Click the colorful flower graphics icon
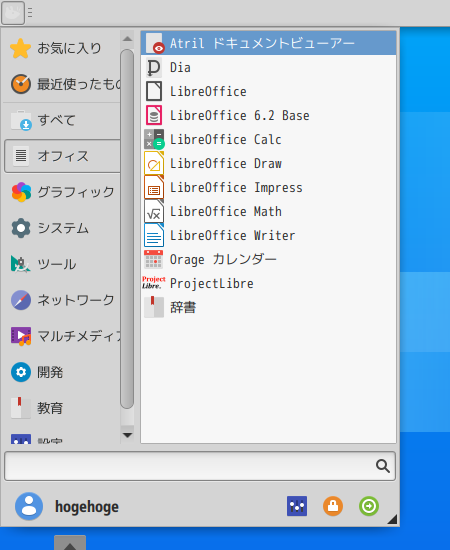This screenshot has width=450, height=550. tap(21, 192)
